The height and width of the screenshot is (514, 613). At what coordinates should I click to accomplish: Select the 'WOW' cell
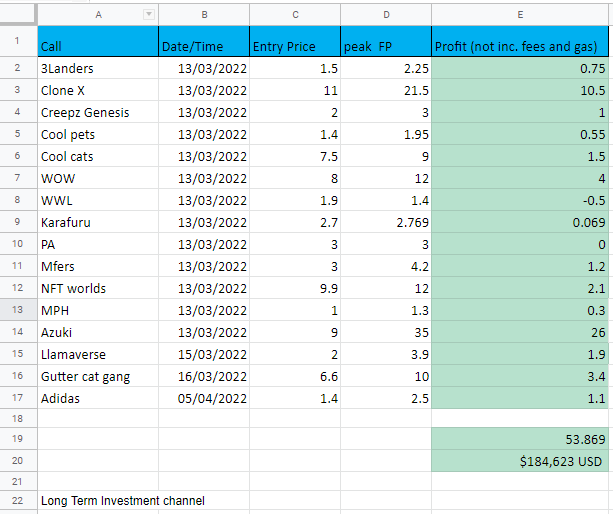pos(98,178)
